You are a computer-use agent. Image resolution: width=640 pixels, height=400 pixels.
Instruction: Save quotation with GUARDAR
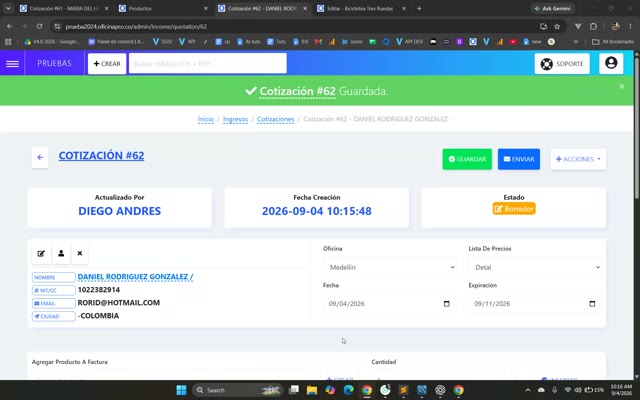(467, 159)
